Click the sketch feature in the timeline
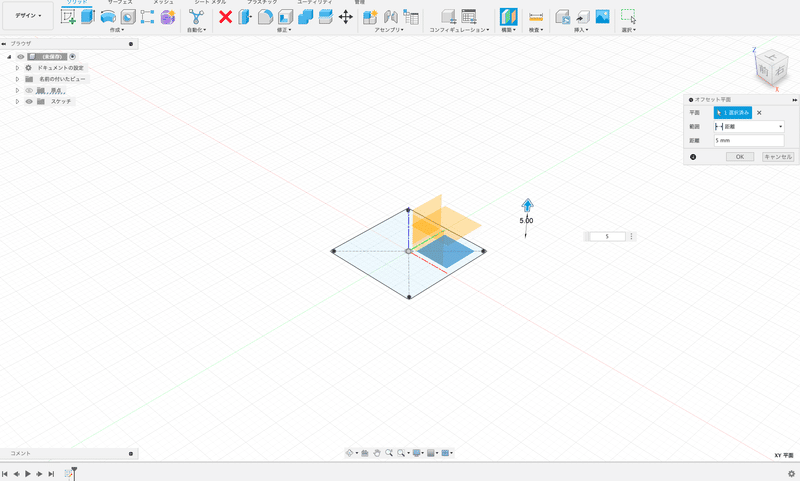Viewport: 800px width, 481px height. [68, 474]
